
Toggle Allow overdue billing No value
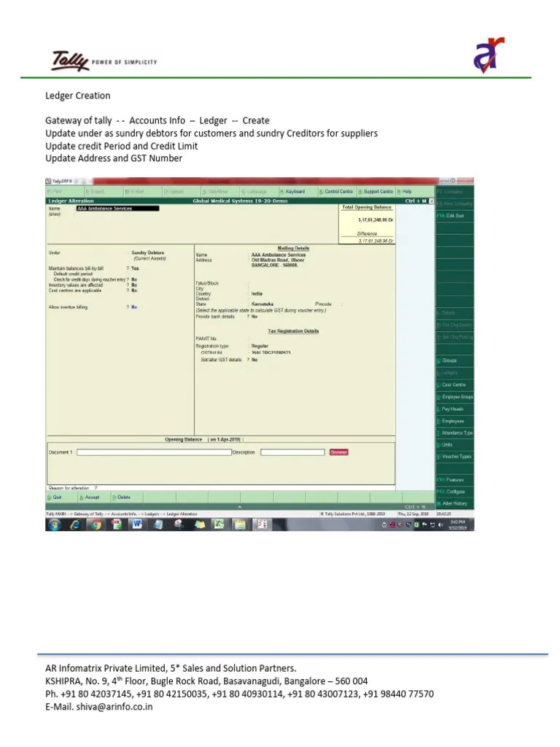coord(134,307)
